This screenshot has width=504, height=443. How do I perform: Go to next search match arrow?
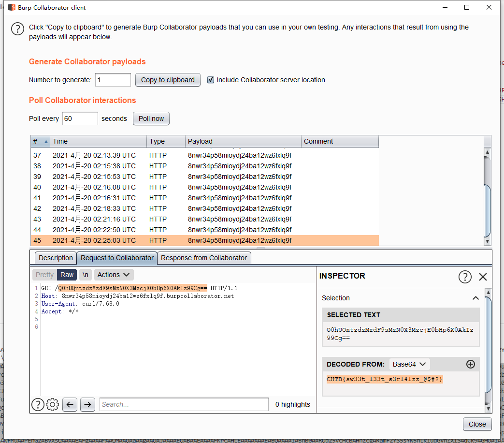click(x=87, y=404)
